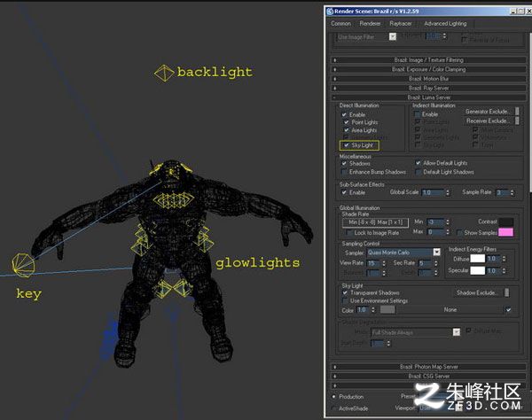Expand the Brazil: Photon Map Server rollout
This screenshot has width=532, height=420.
click(428, 367)
